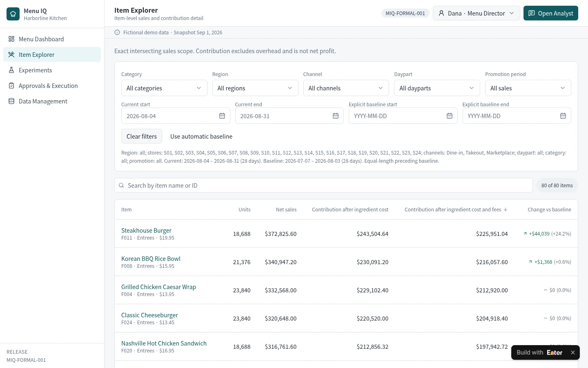
Task: Focus the item name or ID search box
Action: pos(323,186)
